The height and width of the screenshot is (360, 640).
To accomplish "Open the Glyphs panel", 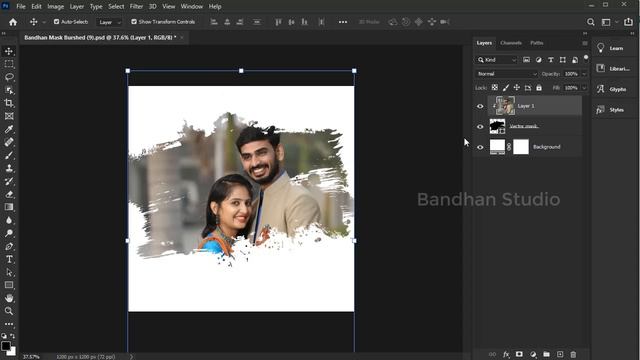I will (612, 89).
